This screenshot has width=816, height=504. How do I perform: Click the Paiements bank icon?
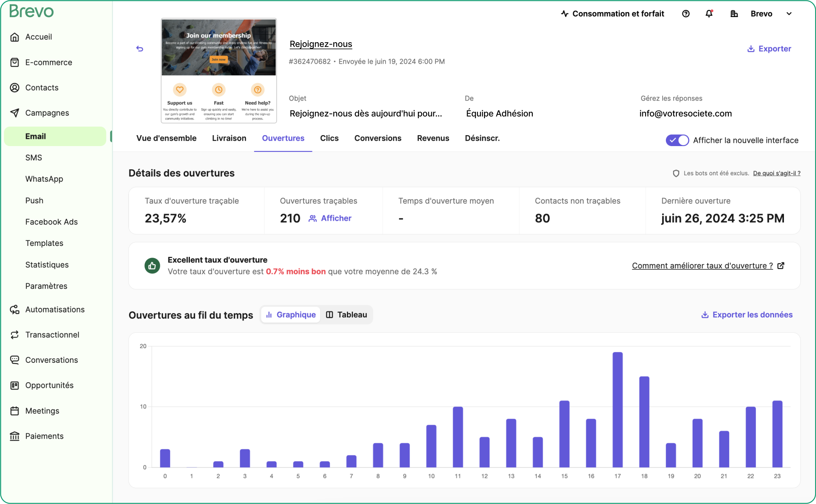[x=15, y=436]
